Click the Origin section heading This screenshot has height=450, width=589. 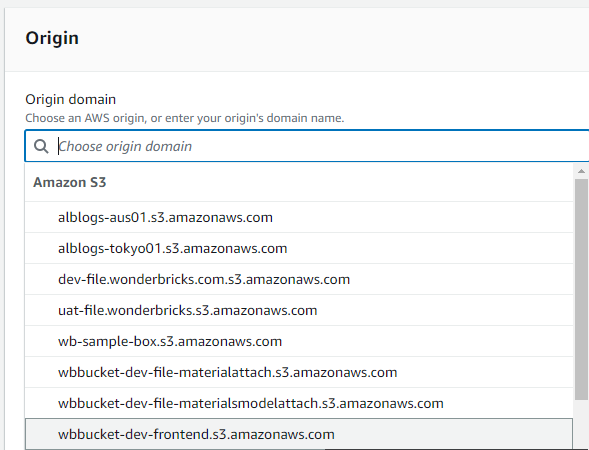[52, 38]
